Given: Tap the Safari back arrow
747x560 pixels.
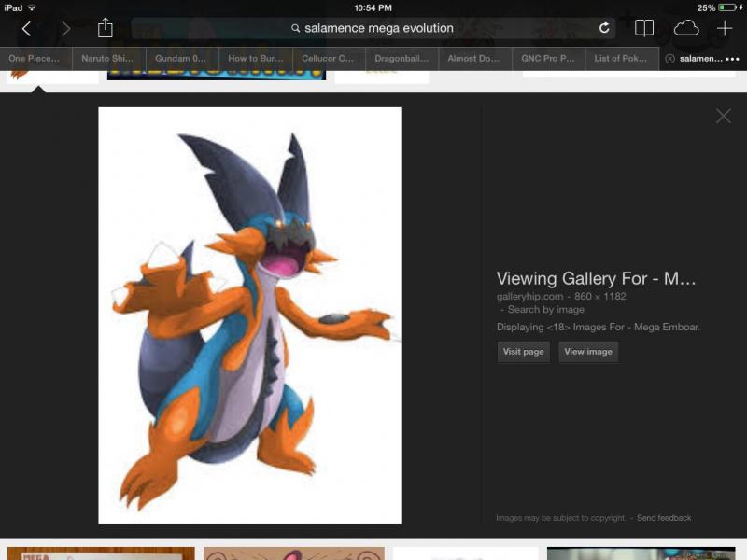Looking at the screenshot, I should 27,29.
